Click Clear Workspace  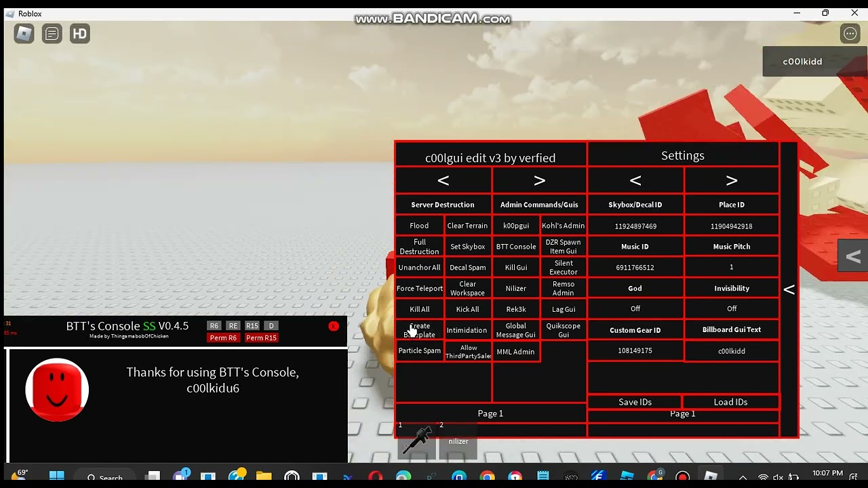(x=467, y=288)
